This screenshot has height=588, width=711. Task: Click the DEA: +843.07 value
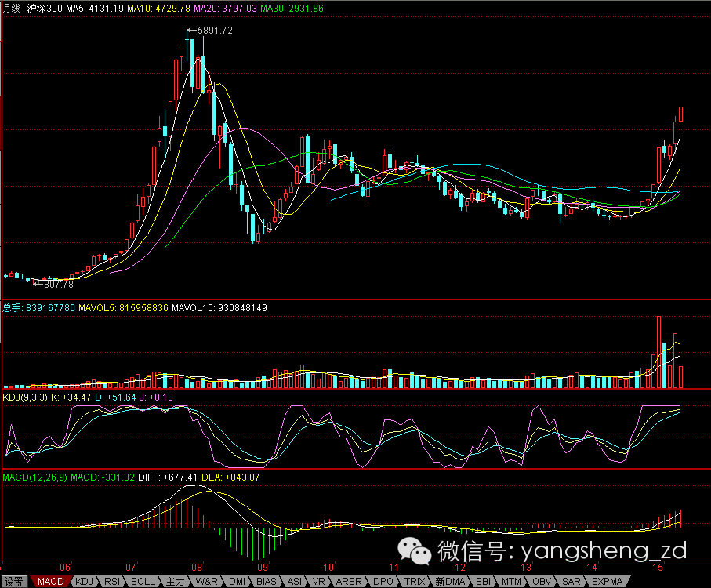230,477
